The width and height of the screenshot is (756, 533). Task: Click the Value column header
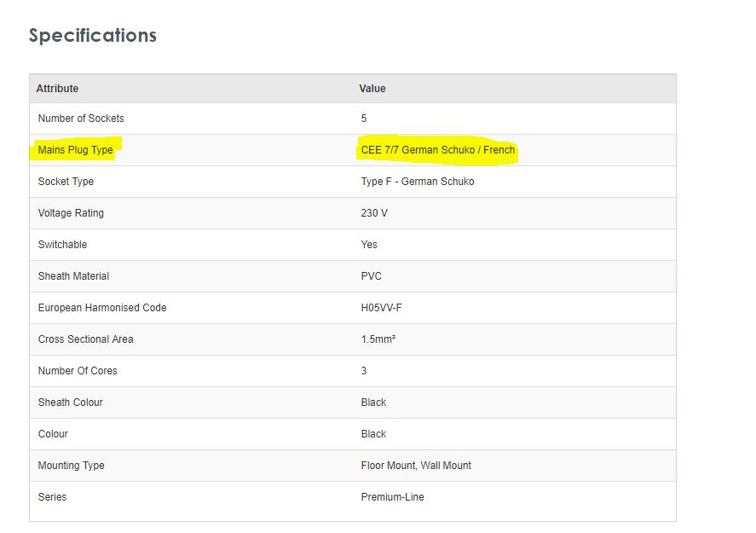click(372, 89)
